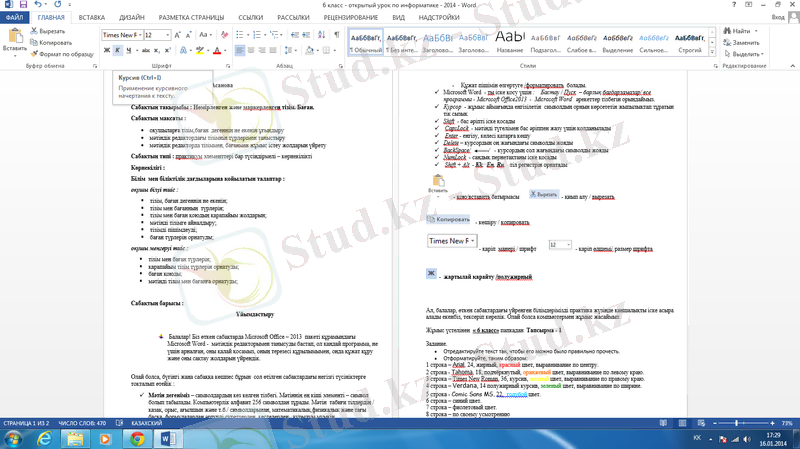Image resolution: width=800 pixels, height=449 pixels.
Task: Click the Chrome icon in the taskbar
Action: [x=137, y=438]
